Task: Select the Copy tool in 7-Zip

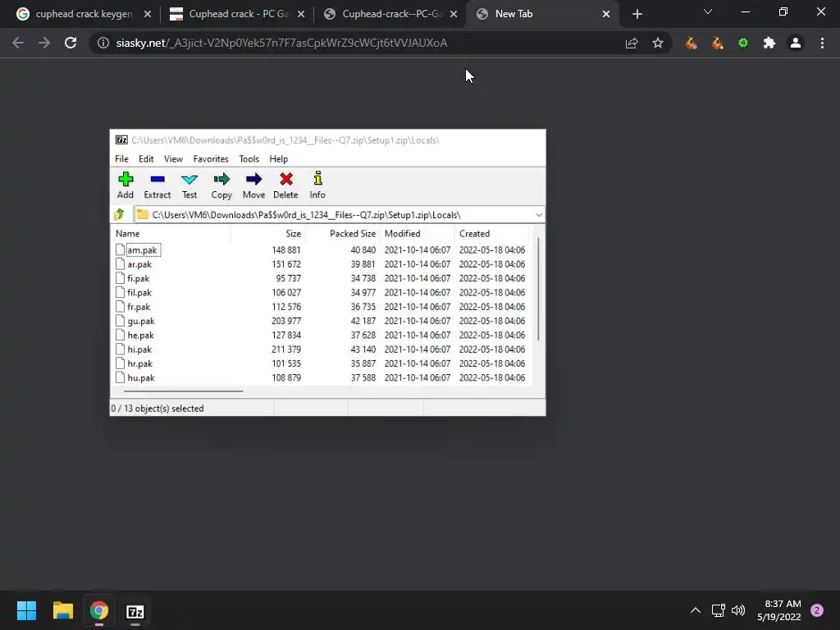Action: click(221, 185)
